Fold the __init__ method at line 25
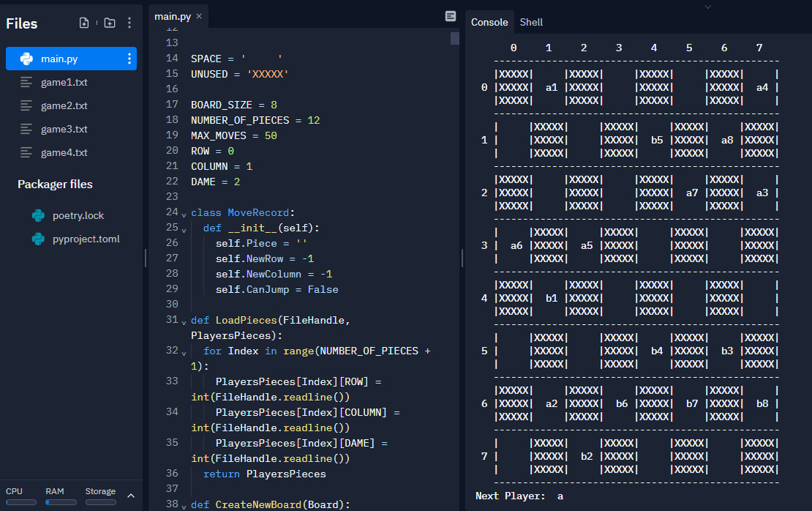The image size is (812, 511). (x=184, y=229)
